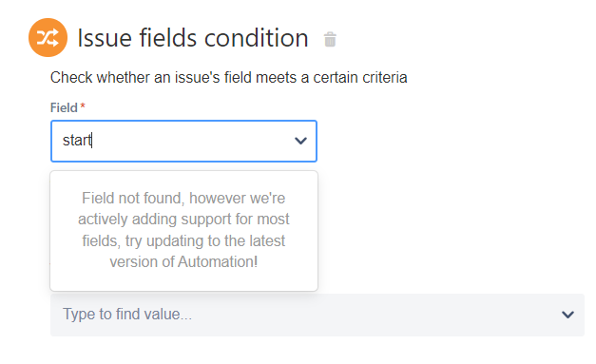Viewport: 596px width, 364px height.
Task: Click 'version of Automation!' in the popup
Action: click(x=183, y=261)
